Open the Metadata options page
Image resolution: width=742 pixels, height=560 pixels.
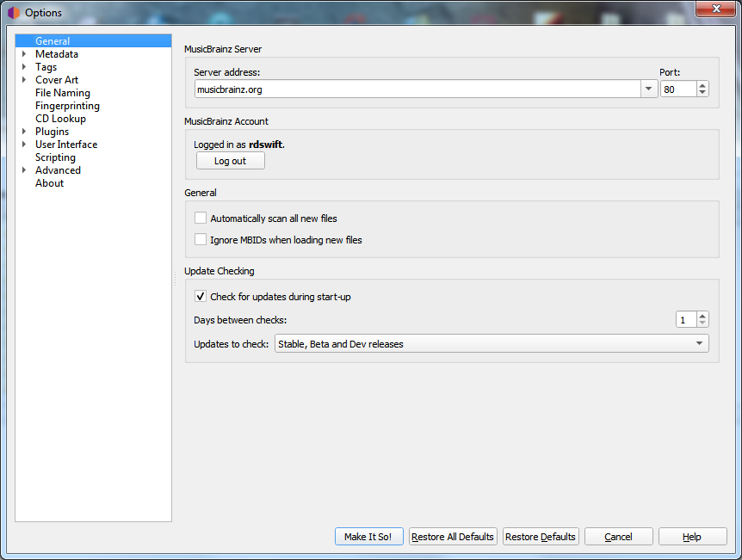coord(57,54)
